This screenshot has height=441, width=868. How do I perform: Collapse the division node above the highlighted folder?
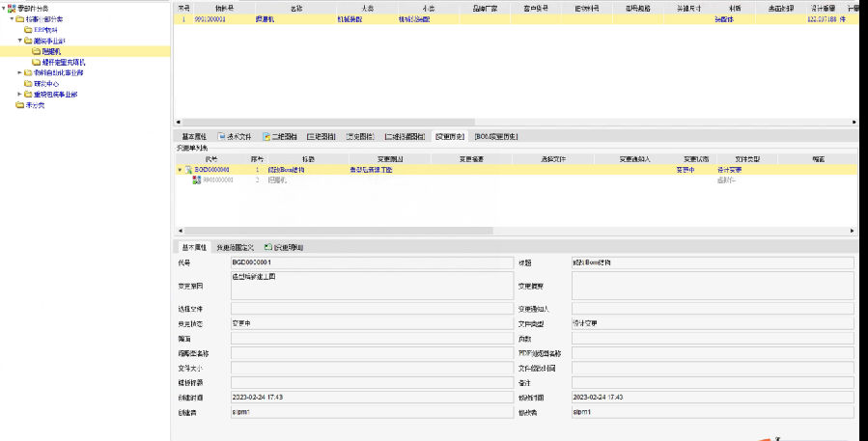point(20,41)
